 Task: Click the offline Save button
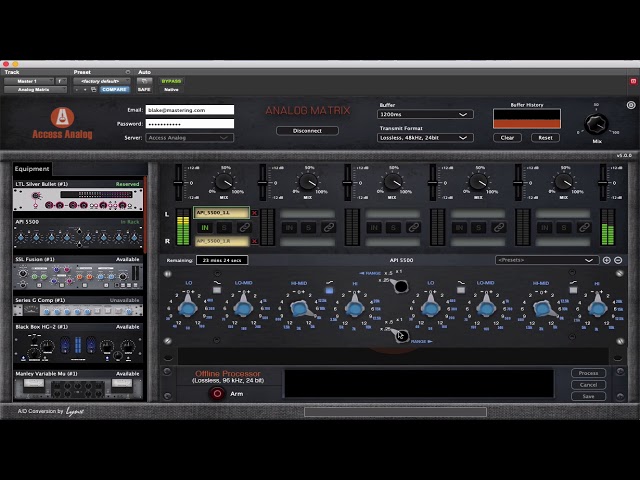pyautogui.click(x=588, y=396)
